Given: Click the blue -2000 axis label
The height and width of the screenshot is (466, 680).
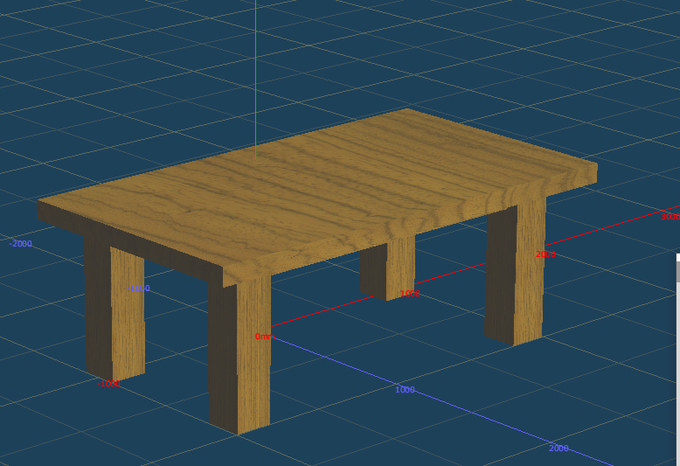Looking at the screenshot, I should (20, 244).
